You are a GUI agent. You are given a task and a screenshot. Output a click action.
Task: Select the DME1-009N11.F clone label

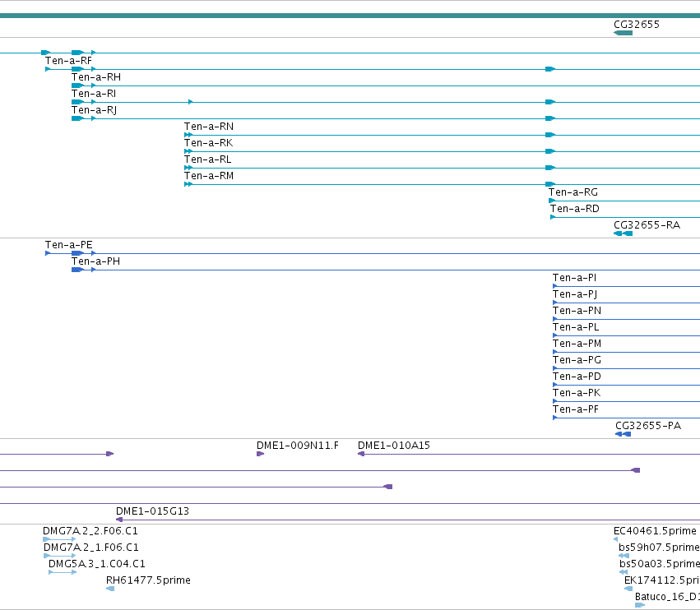point(297,446)
